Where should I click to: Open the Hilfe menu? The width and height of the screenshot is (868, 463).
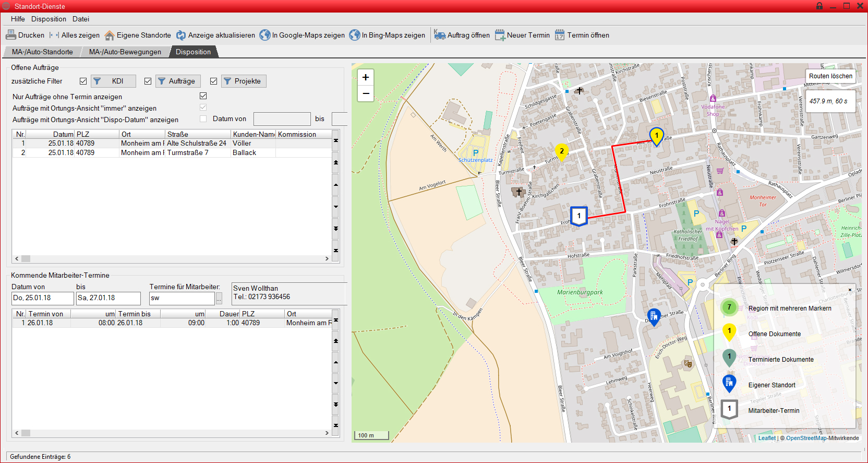point(18,19)
